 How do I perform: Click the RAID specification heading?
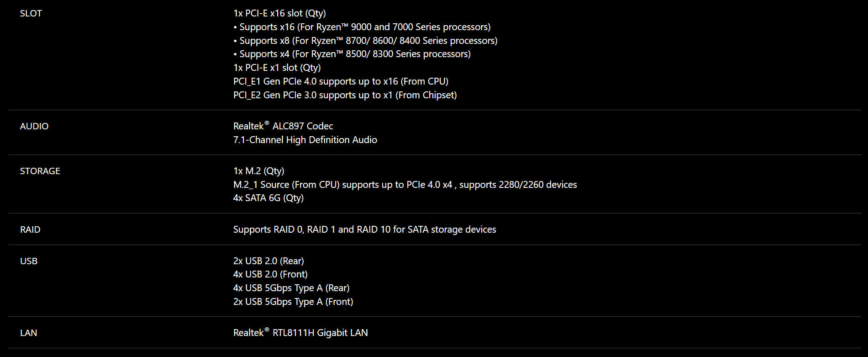tap(30, 229)
